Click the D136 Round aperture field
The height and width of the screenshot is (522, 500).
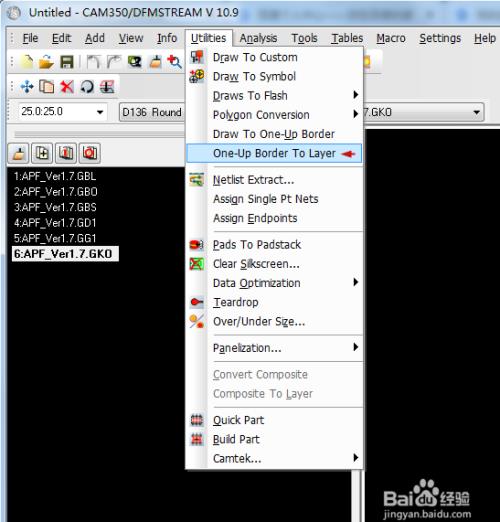(x=152, y=112)
